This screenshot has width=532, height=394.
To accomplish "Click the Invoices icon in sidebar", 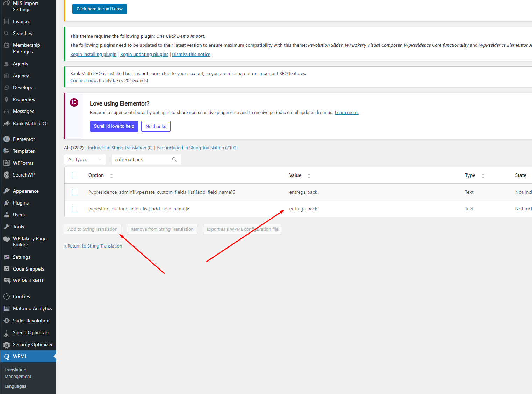I will [x=7, y=21].
